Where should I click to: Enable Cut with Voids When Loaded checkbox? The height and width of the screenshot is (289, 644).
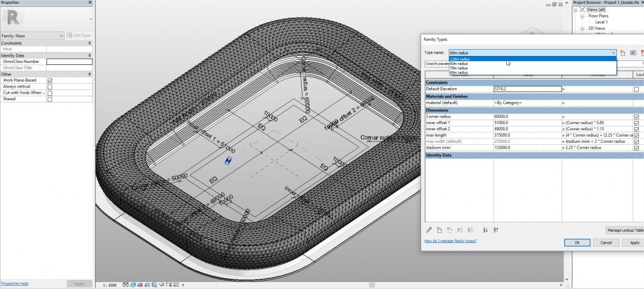pos(50,93)
